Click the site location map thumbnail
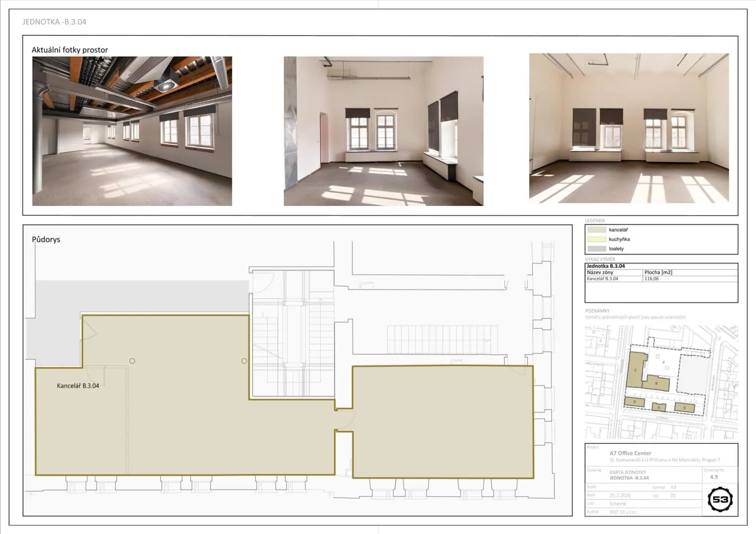This screenshot has width=756, height=534. tap(661, 381)
